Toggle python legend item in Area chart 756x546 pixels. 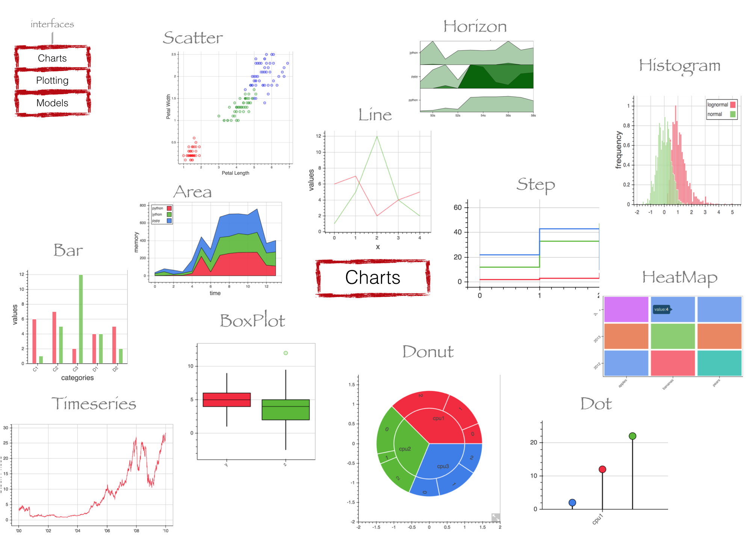[161, 207]
